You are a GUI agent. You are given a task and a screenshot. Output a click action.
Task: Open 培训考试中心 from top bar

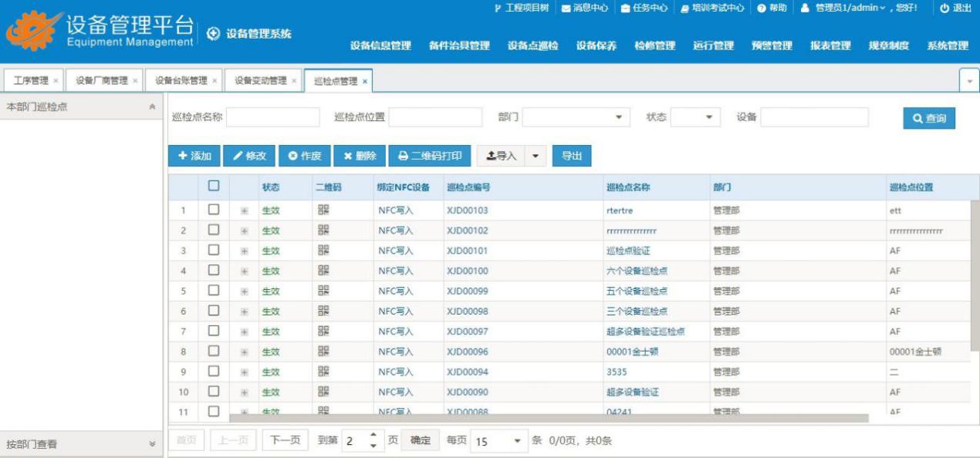[686, 8]
